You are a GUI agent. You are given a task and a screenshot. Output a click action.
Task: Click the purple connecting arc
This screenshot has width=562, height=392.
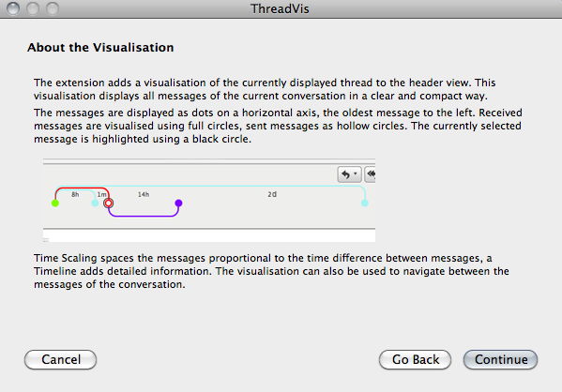pos(144,216)
